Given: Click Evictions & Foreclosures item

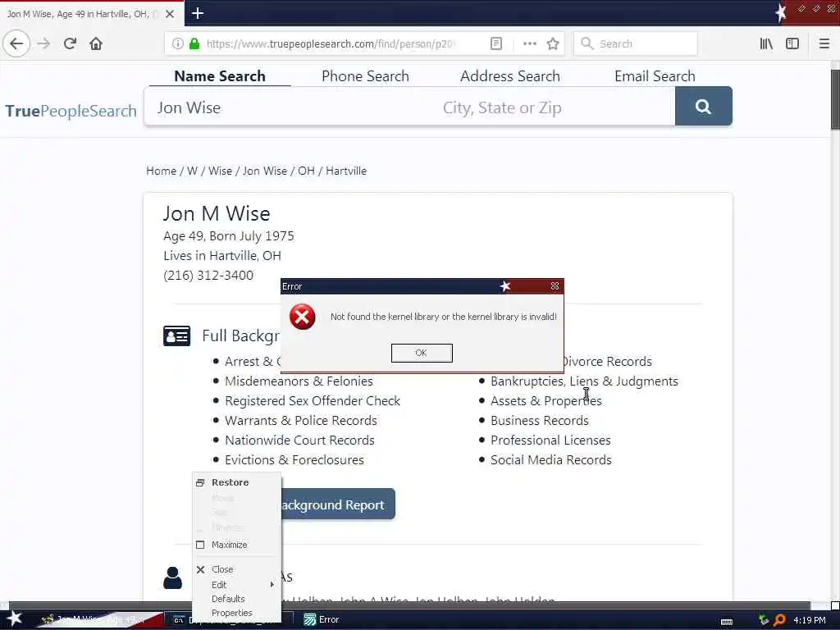Looking at the screenshot, I should (x=294, y=459).
